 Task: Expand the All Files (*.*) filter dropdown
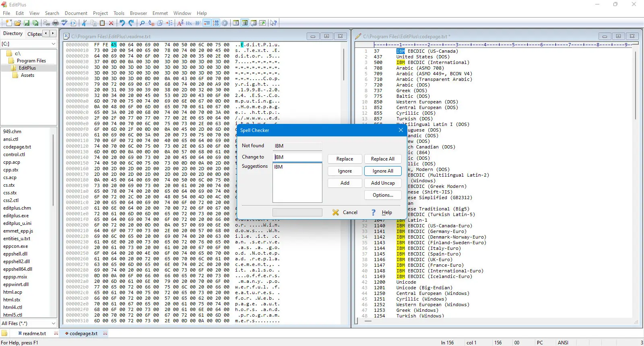53,323
